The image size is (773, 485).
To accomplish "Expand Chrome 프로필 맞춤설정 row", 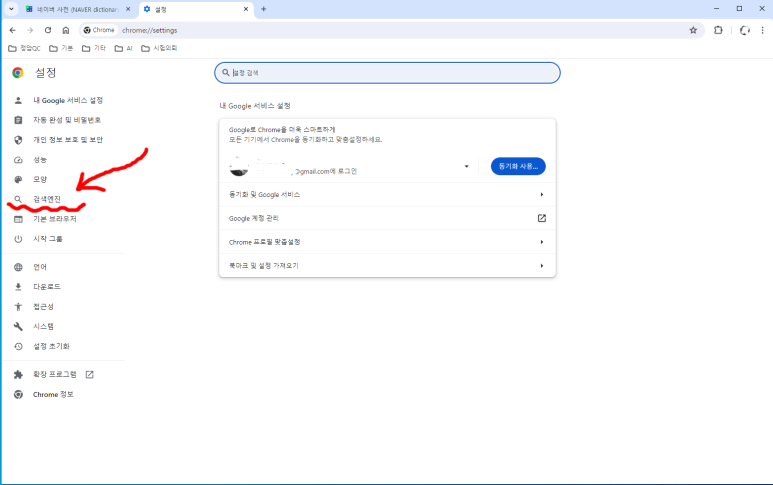I will [387, 242].
